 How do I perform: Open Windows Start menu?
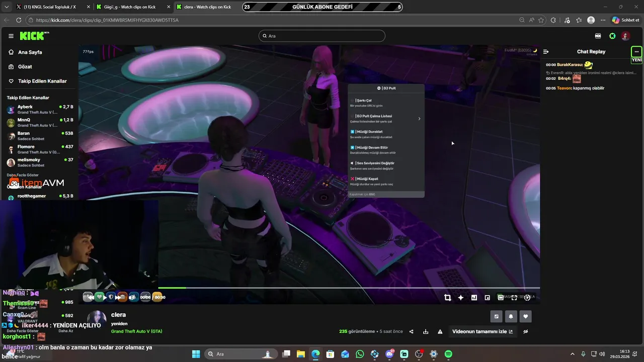click(196, 354)
